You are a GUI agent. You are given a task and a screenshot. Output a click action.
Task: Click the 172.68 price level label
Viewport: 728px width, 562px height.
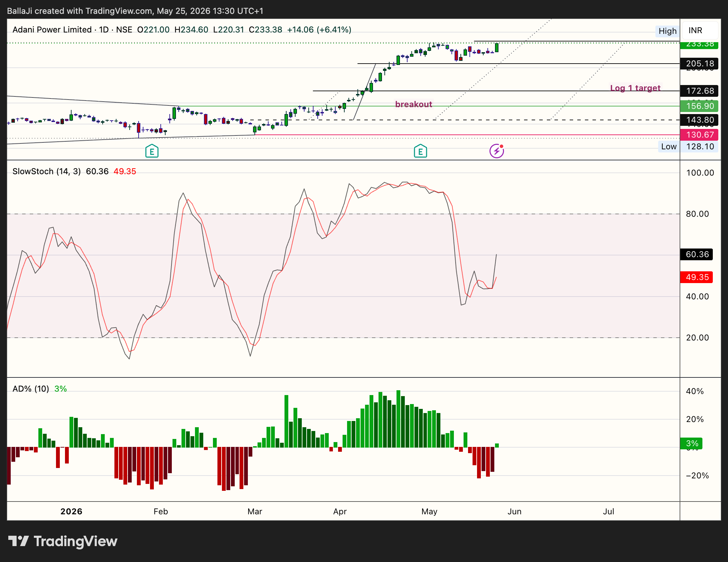coord(700,91)
